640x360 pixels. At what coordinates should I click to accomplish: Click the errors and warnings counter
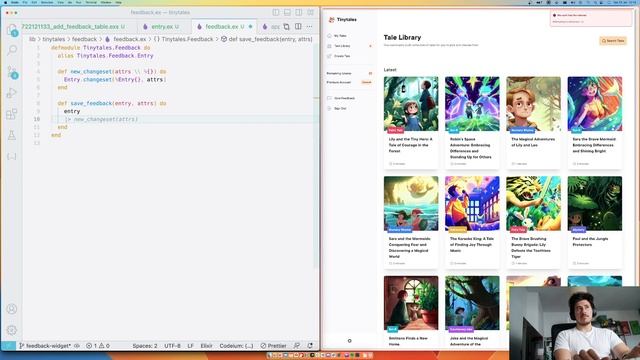98,346
